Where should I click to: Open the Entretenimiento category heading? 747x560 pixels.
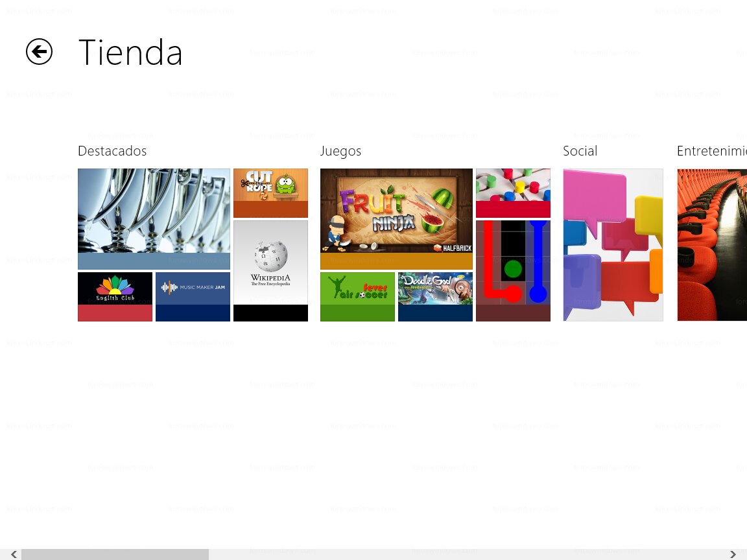[x=712, y=151]
